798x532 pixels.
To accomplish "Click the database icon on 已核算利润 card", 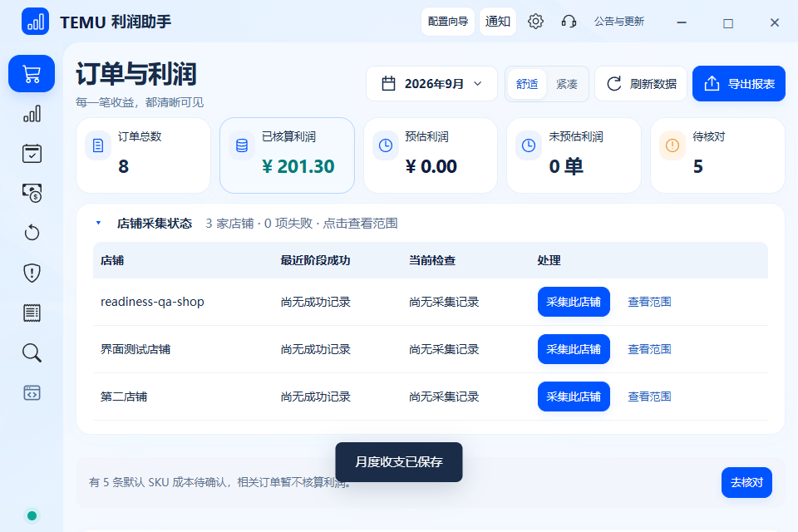I will click(242, 146).
